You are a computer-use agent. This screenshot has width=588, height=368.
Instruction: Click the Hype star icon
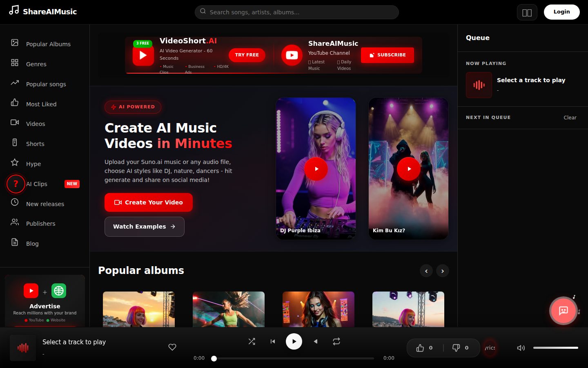15,163
